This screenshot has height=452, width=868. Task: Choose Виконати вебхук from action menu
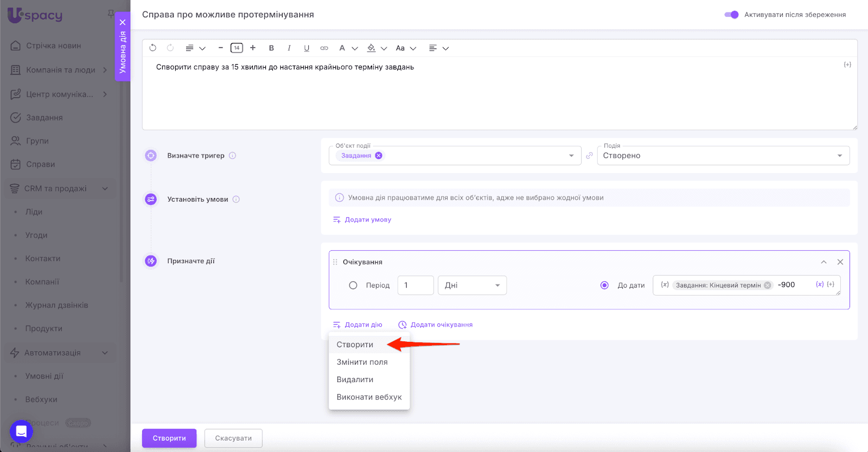(369, 397)
